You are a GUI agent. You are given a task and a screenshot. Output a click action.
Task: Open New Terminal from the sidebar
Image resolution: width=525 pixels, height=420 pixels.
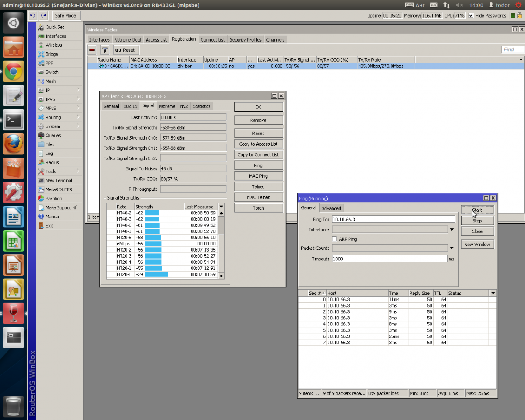click(59, 180)
